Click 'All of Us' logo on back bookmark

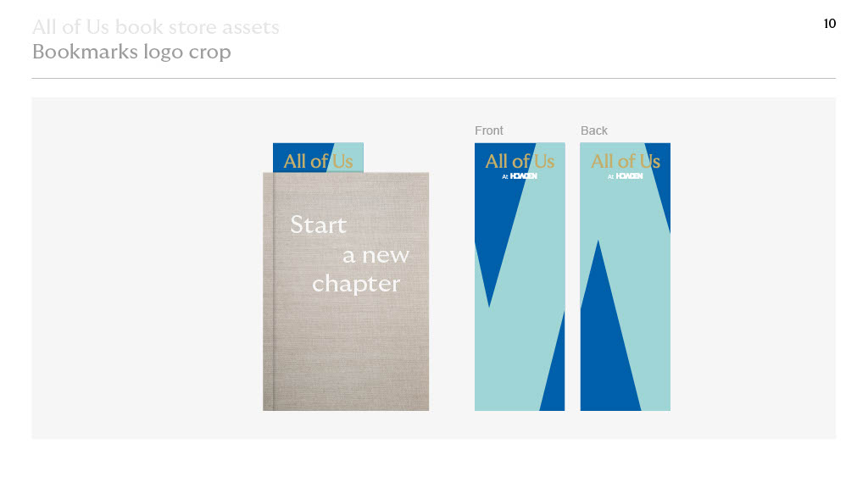click(626, 161)
